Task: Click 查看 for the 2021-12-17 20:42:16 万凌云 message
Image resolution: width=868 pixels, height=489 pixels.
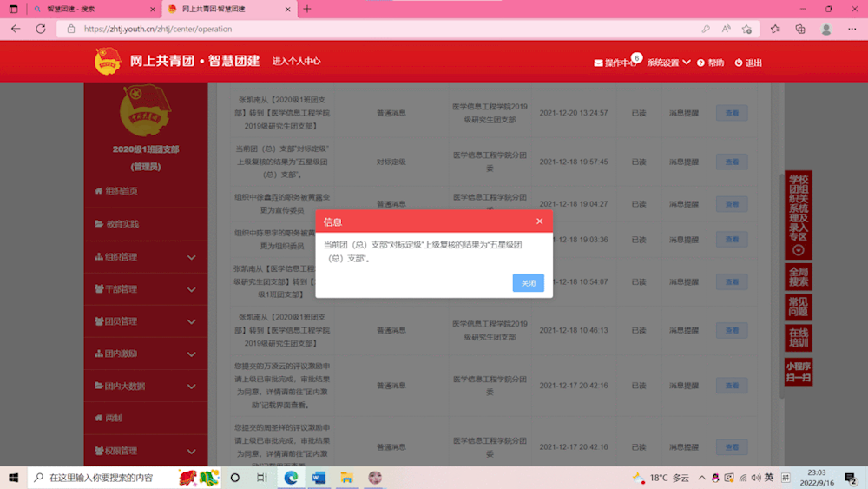Action: point(732,386)
